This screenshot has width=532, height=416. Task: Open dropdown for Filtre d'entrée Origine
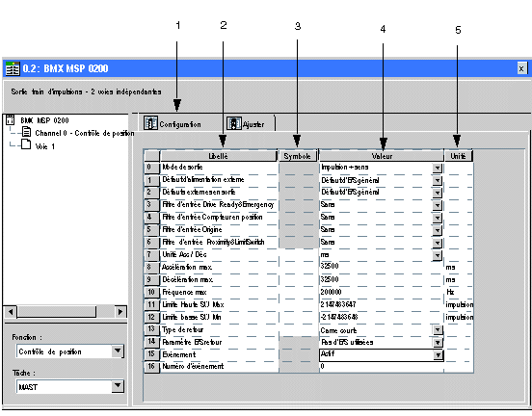438,230
